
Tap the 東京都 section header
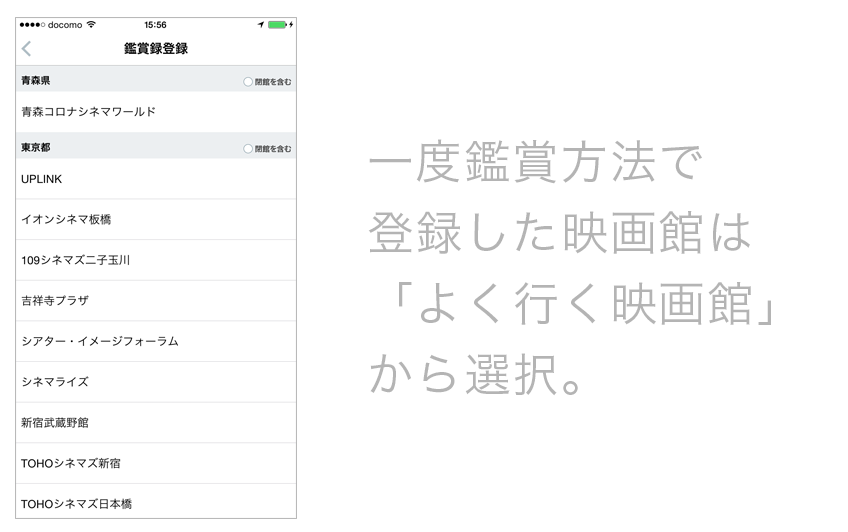point(36,147)
